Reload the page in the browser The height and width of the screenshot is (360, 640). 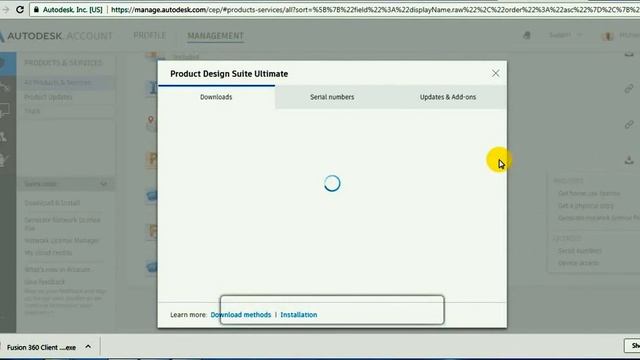pyautogui.click(x=20, y=9)
